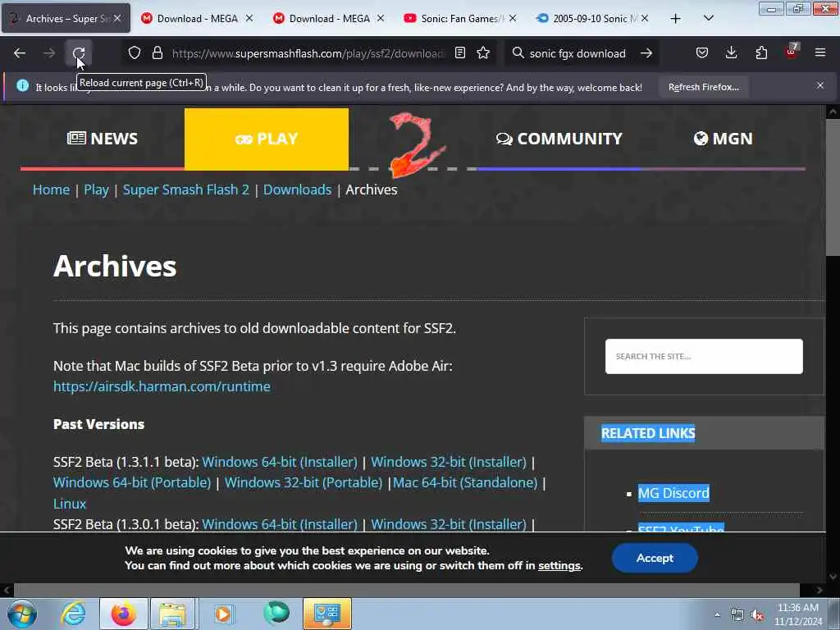Launch Internet Explorer from taskbar
Viewport: 840px width, 630px height.
73,614
